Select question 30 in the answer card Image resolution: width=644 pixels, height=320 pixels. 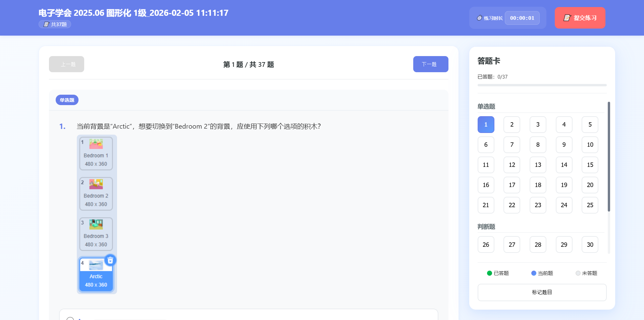pyautogui.click(x=590, y=245)
